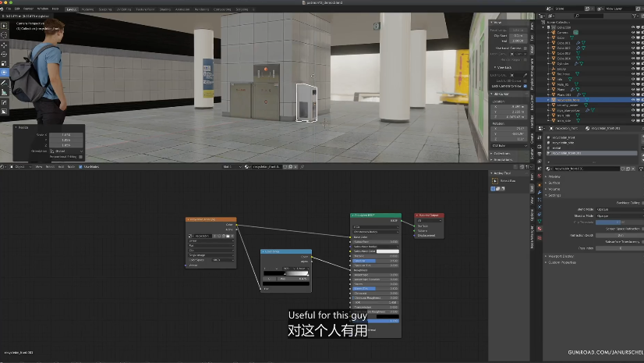Click eyedropper icon next to Lock to Object

(525, 75)
